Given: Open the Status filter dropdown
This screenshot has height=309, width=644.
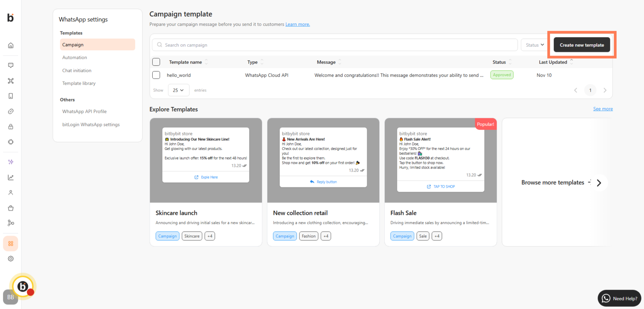Looking at the screenshot, I should tap(535, 45).
